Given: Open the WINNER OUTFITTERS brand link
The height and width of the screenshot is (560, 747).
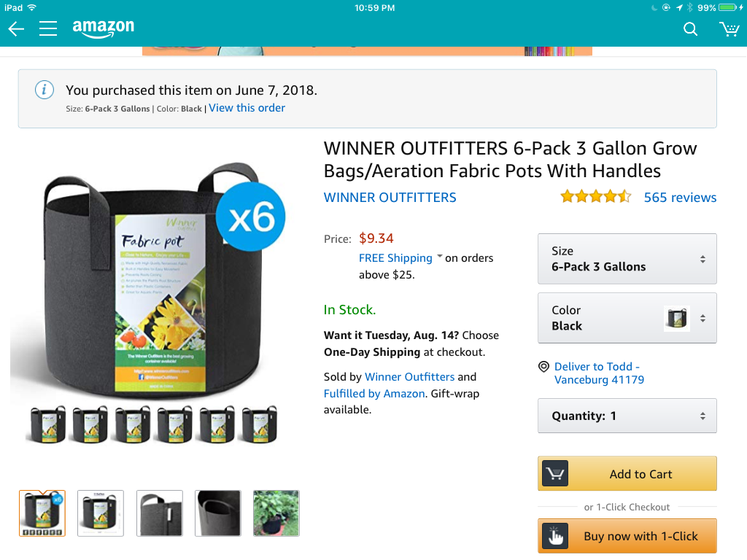Looking at the screenshot, I should 390,197.
